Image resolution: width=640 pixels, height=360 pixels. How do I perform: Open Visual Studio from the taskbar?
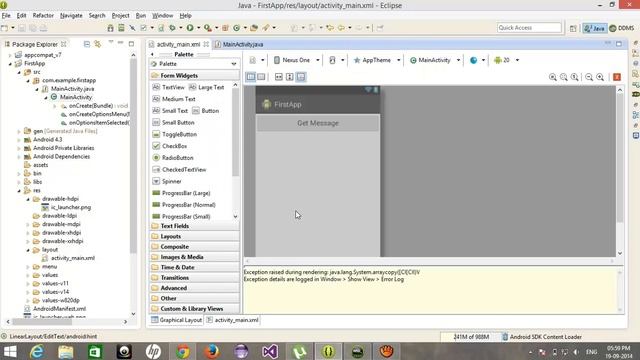point(270,351)
